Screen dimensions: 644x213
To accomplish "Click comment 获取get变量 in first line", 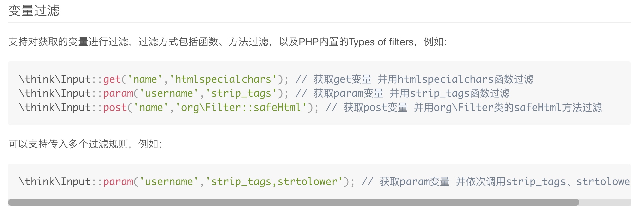I will coord(342,79).
